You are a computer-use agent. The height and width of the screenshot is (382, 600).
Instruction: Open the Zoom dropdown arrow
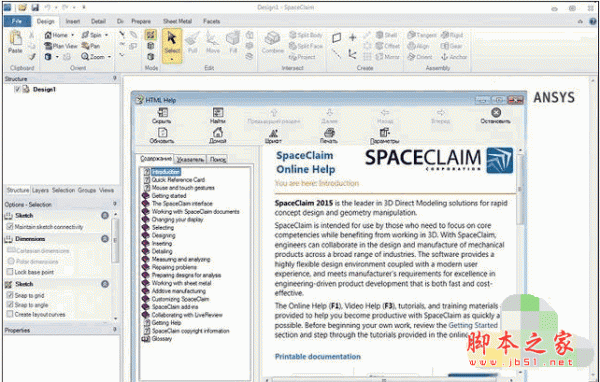click(109, 57)
